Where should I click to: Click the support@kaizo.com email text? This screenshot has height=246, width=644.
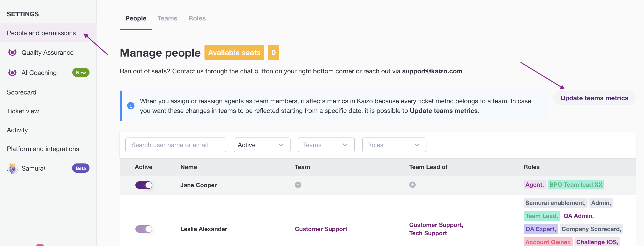pos(432,71)
